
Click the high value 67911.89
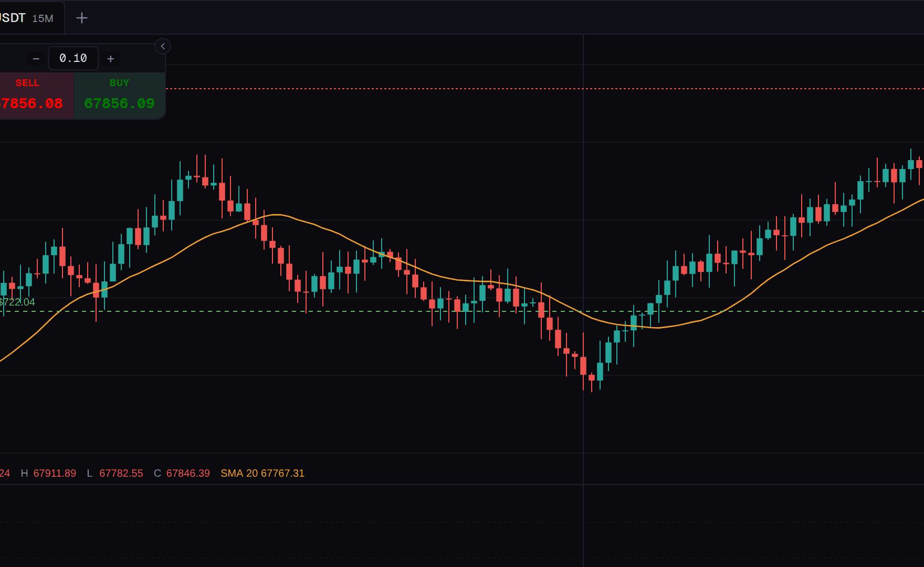coord(55,473)
